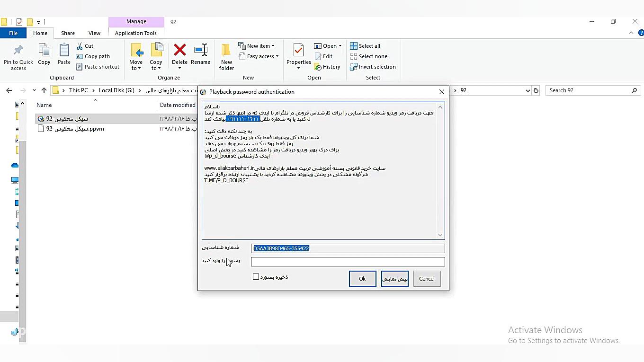The width and height of the screenshot is (644, 362).
Task: Switch to the Home ribbon tab
Action: tap(40, 33)
